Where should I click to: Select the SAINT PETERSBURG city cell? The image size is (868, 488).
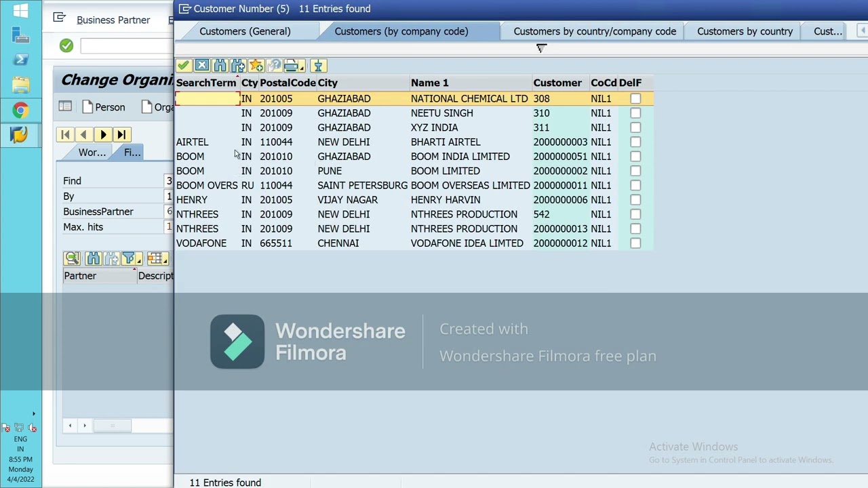pos(363,186)
